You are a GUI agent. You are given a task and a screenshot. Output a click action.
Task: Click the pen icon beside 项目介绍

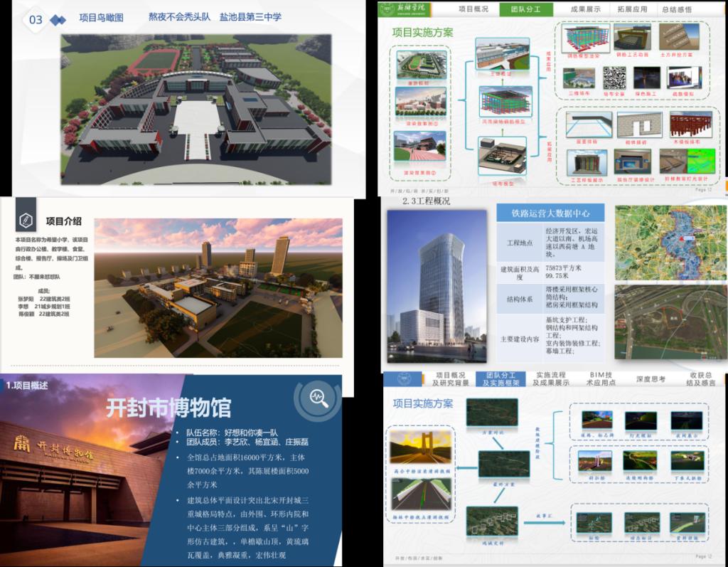point(26,219)
